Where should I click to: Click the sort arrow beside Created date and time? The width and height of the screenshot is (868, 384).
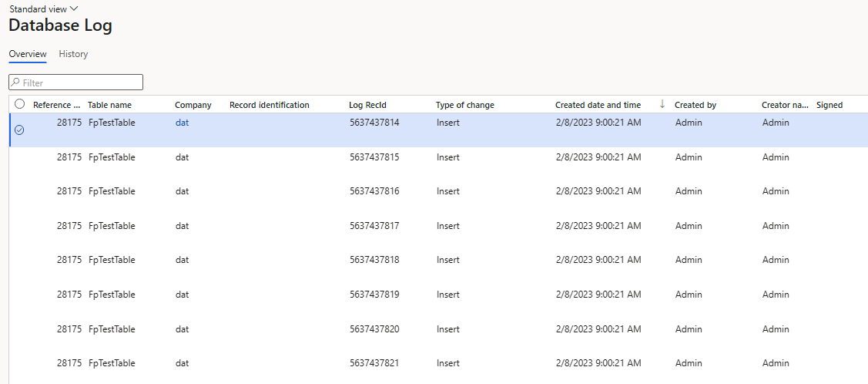[662, 104]
